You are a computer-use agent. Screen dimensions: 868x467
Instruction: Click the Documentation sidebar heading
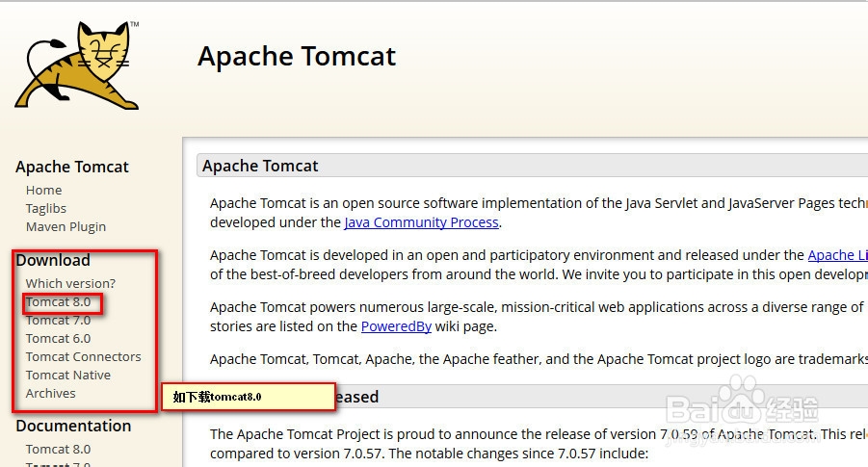(73, 426)
